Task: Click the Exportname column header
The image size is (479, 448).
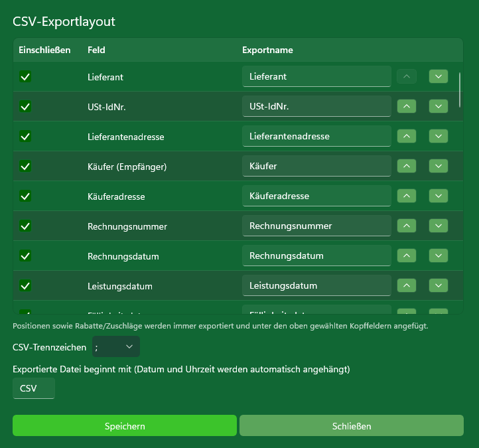Action: pos(267,50)
